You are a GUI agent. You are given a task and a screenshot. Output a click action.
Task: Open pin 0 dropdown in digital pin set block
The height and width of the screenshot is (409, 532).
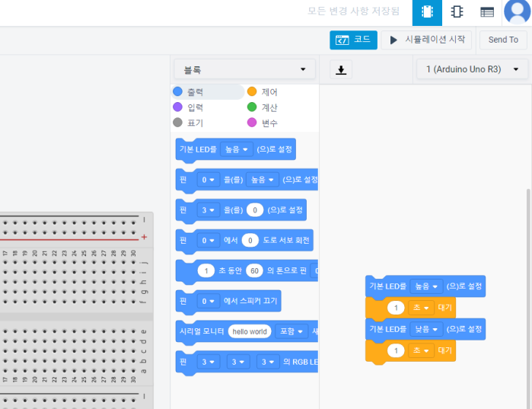tap(208, 180)
